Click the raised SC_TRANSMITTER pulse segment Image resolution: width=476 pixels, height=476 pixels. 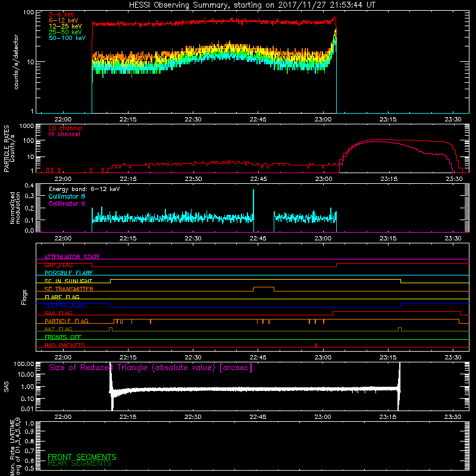click(264, 287)
